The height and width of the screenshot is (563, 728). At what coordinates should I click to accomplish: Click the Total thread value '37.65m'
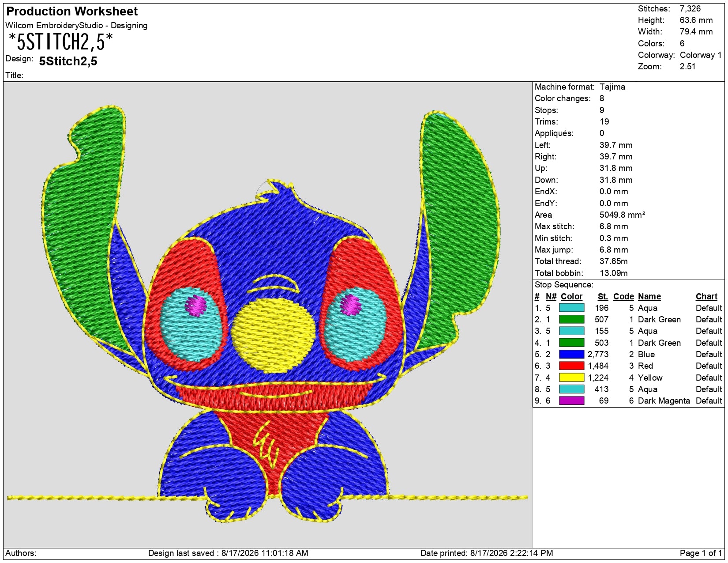pyautogui.click(x=613, y=261)
